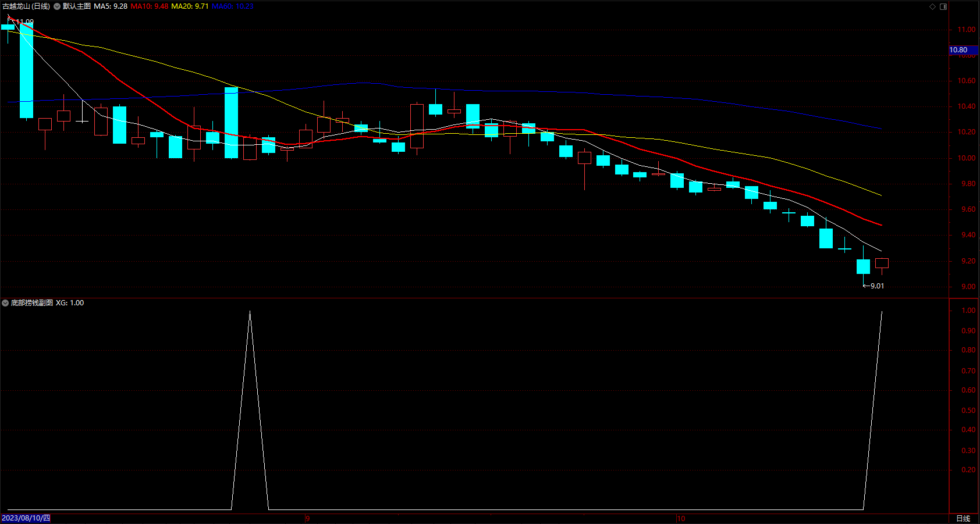Open the 默认主图 indicator dropdown arrow
Image resolution: width=980 pixels, height=524 pixels.
click(x=57, y=6)
